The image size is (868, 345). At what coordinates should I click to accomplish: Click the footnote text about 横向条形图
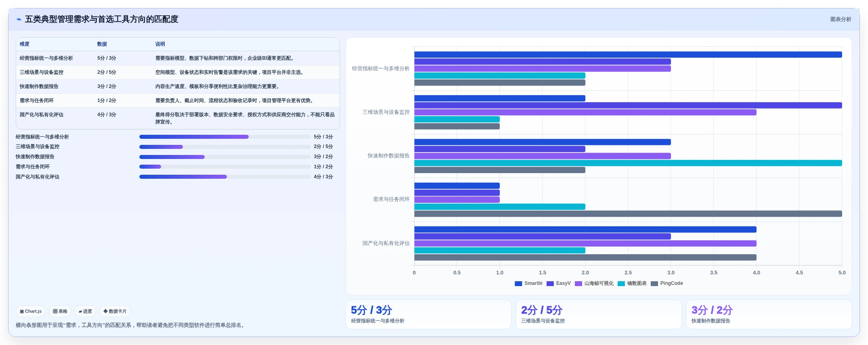[x=131, y=325]
